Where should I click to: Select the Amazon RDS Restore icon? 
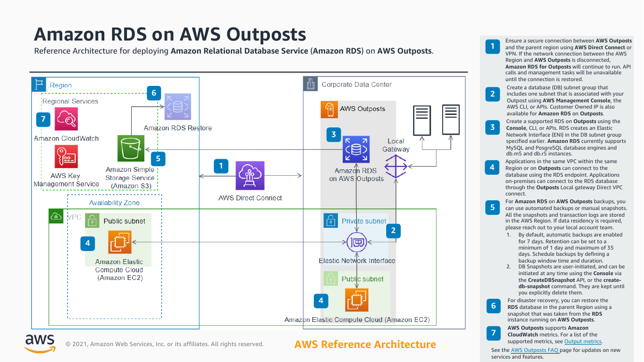(x=178, y=107)
